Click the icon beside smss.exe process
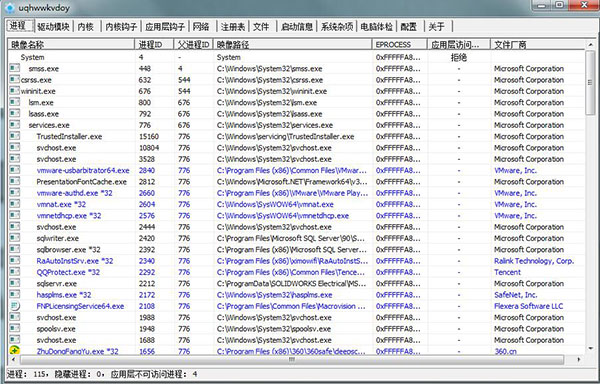Image resolution: width=600 pixels, height=384 pixels. point(15,68)
